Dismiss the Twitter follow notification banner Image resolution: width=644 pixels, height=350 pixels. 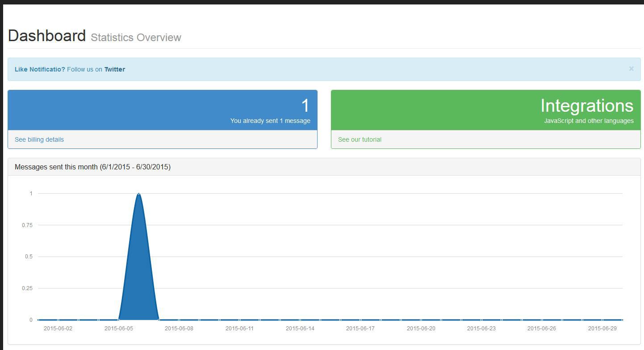(631, 69)
